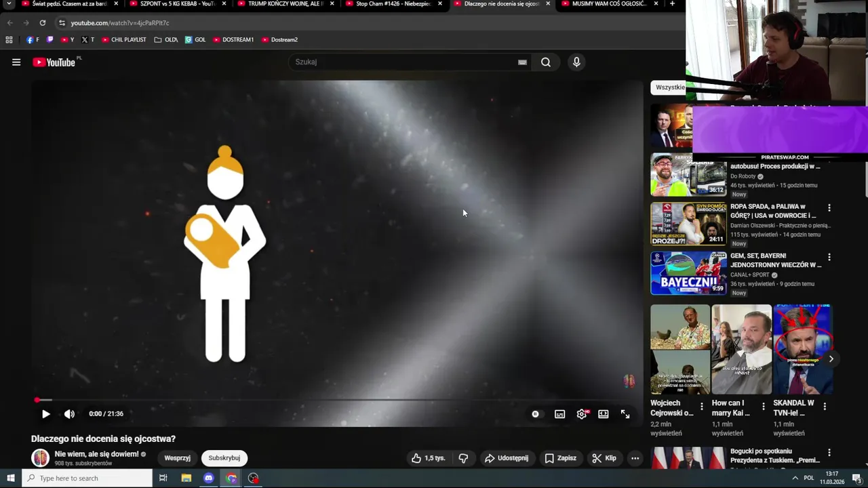Open CHIL PLAYLIST bookmark
Viewport: 868px width, 488px height.
[124, 40]
